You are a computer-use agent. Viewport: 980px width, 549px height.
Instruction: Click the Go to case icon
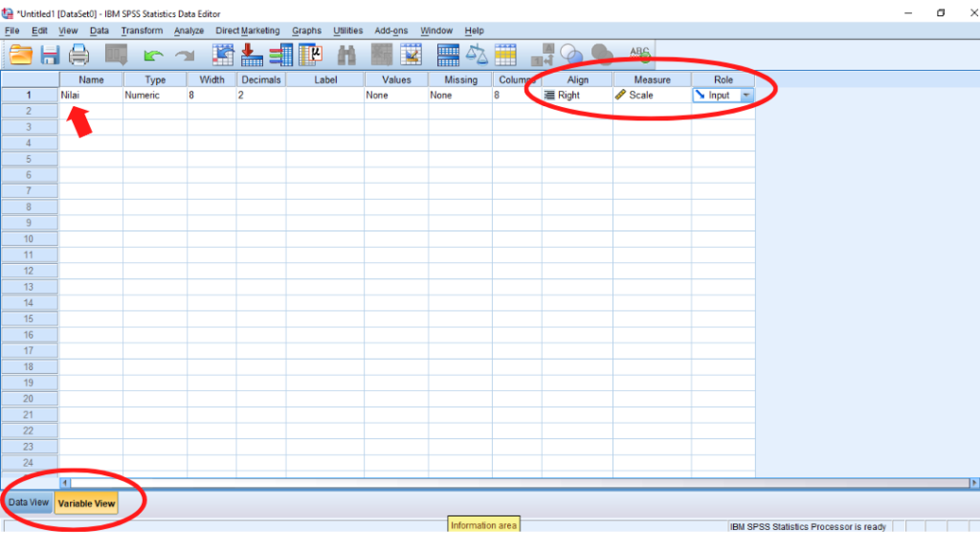222,55
